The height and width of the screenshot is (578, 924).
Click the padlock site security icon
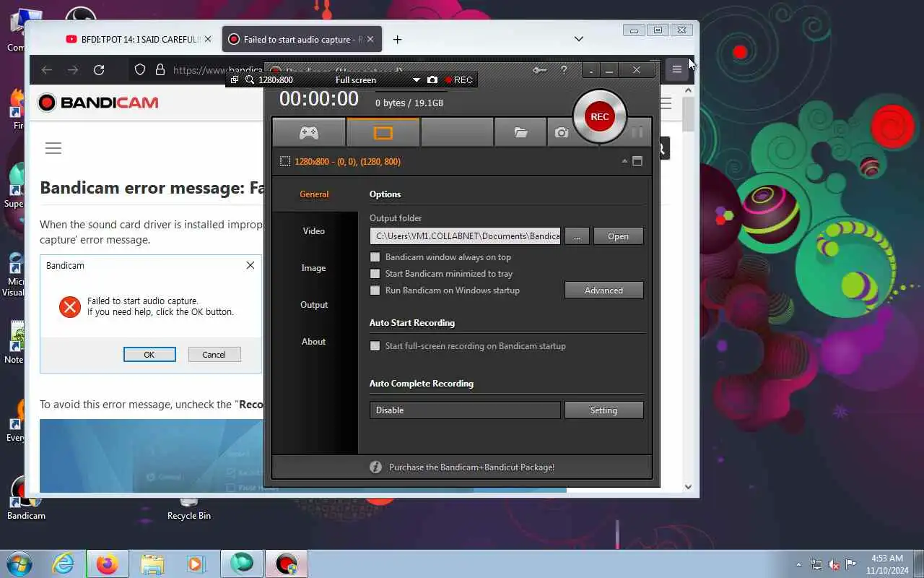[x=160, y=69]
